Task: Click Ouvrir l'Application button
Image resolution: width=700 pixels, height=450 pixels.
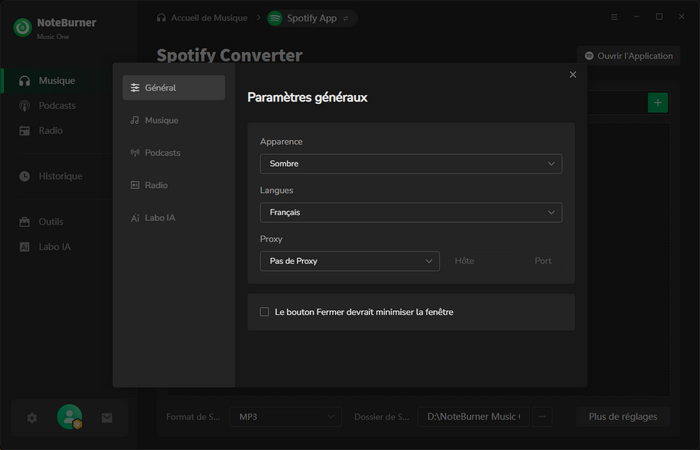Action: tap(630, 56)
